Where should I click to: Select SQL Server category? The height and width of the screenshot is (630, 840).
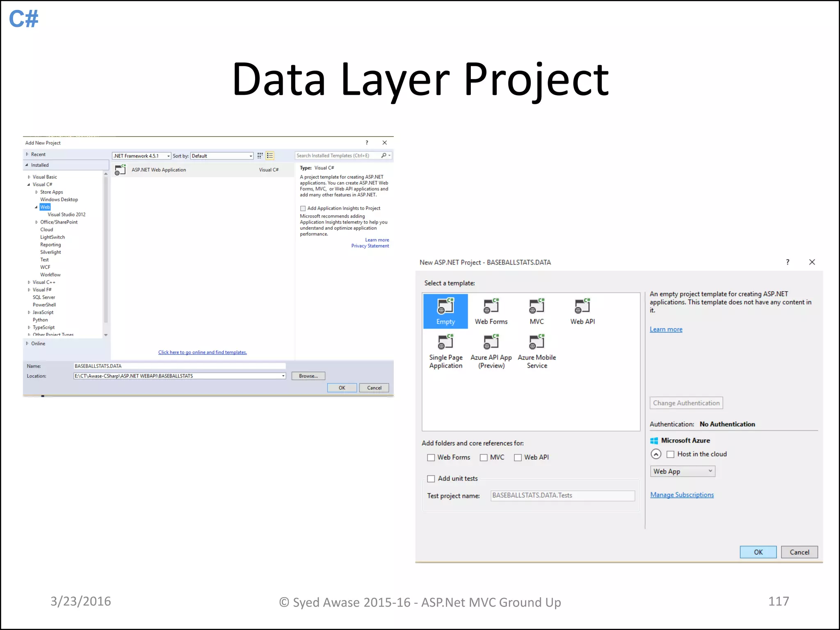[44, 297]
